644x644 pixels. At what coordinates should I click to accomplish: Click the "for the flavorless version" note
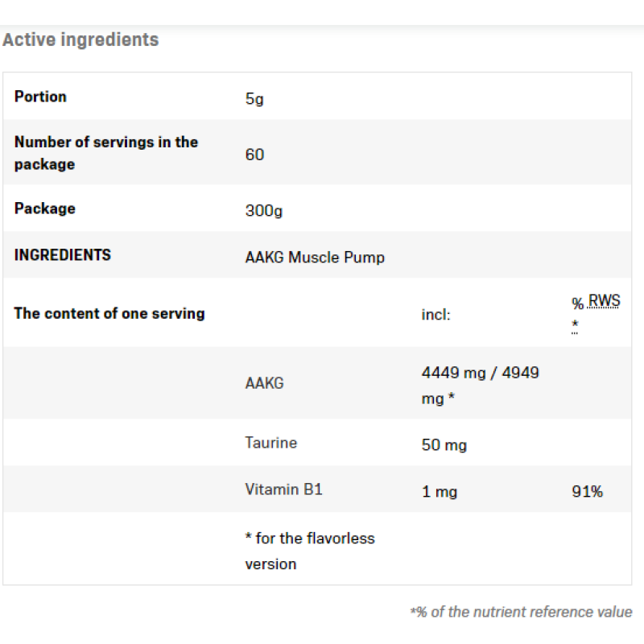pos(310,551)
